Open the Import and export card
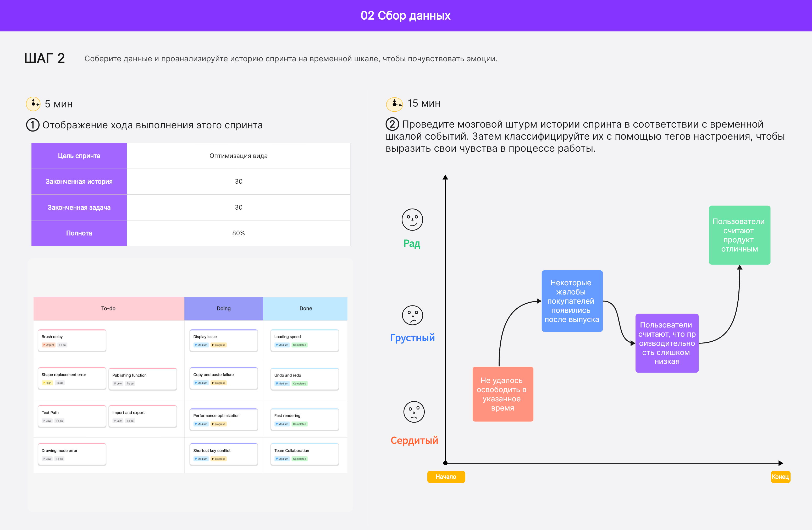 (x=143, y=416)
